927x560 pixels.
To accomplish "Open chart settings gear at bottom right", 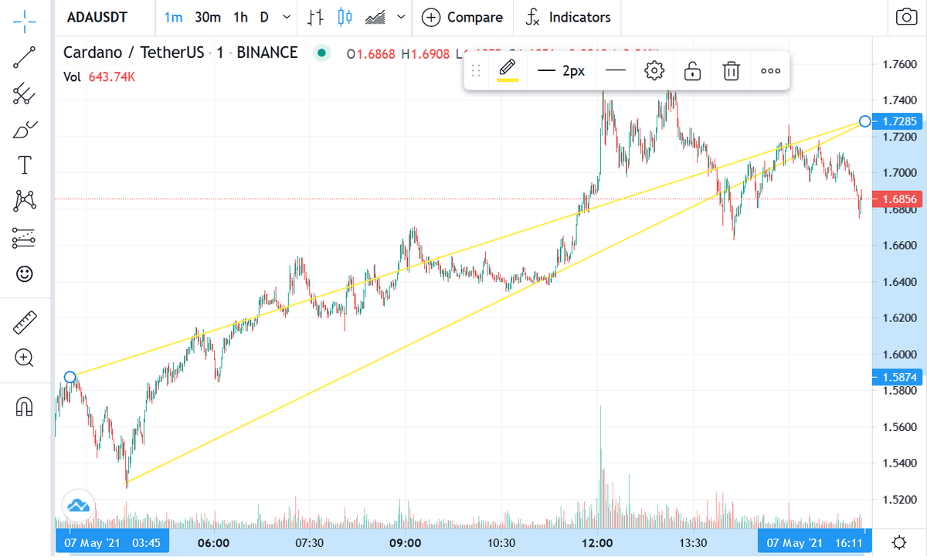I will [899, 542].
